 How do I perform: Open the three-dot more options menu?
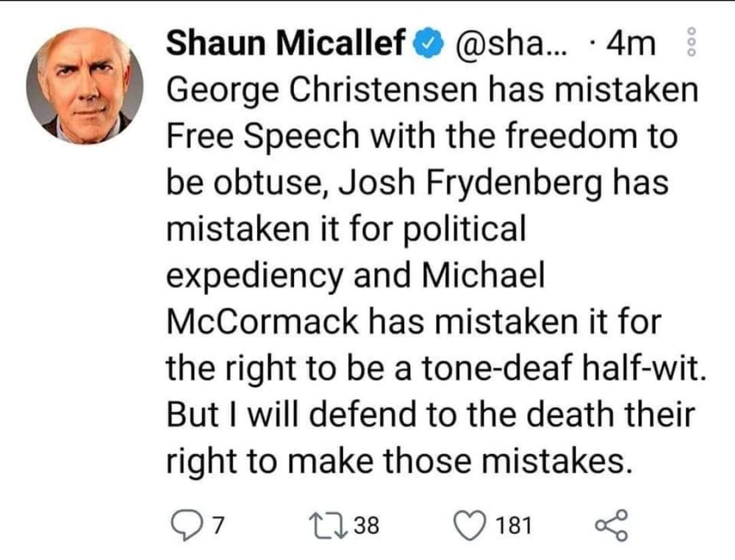689,44
